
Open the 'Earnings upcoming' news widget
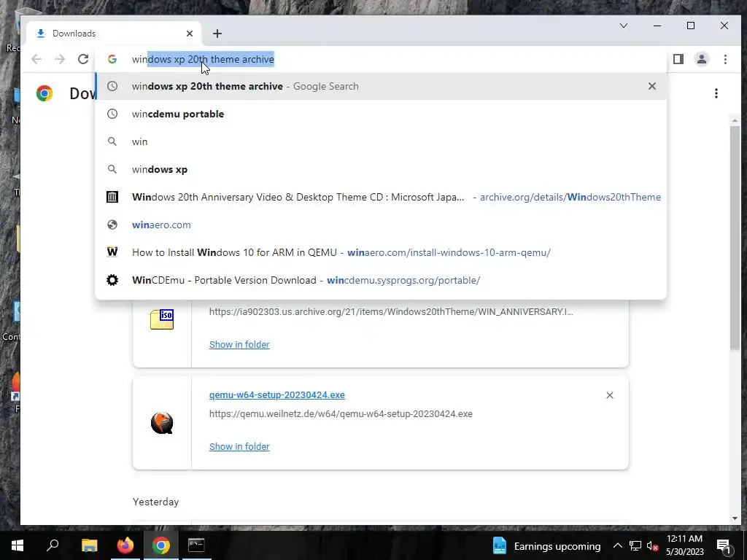click(x=546, y=545)
